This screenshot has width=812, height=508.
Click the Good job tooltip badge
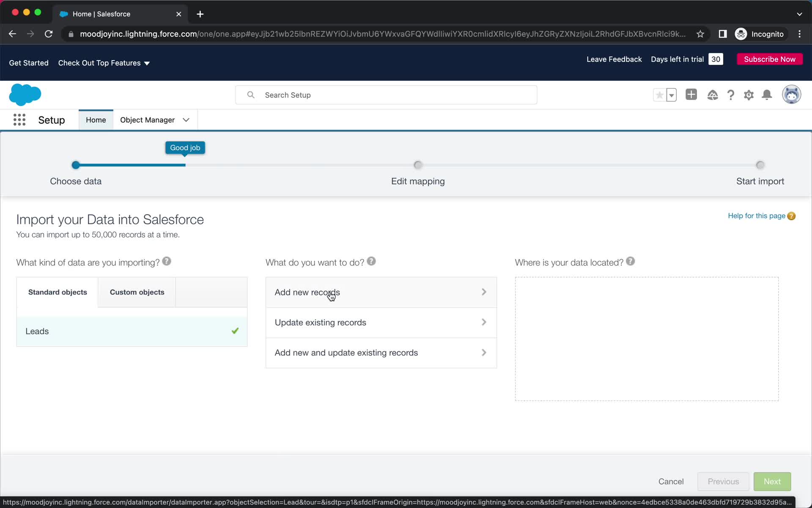click(185, 148)
